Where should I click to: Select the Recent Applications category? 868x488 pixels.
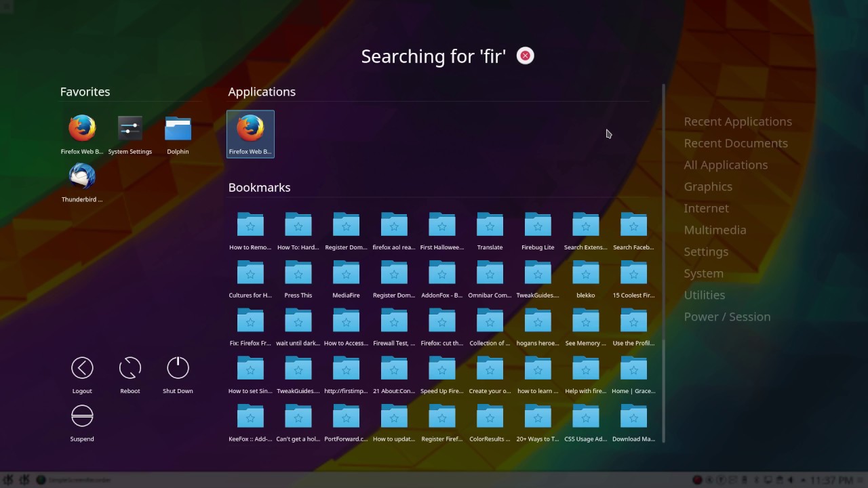pos(738,121)
